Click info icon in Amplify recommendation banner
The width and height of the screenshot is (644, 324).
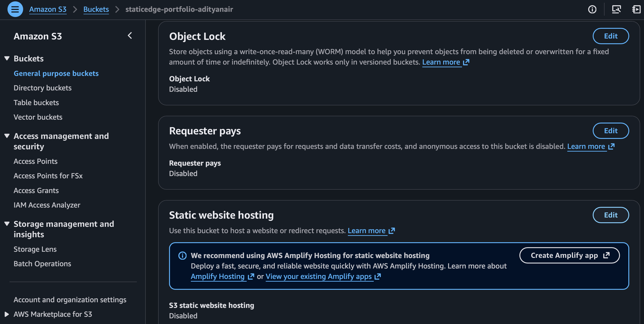tap(182, 256)
